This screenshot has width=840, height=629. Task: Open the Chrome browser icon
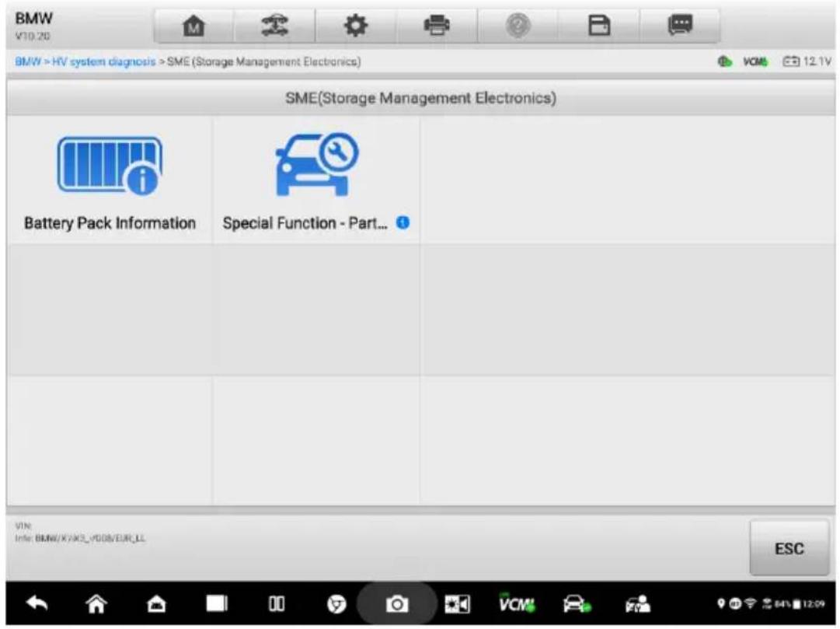(x=336, y=604)
